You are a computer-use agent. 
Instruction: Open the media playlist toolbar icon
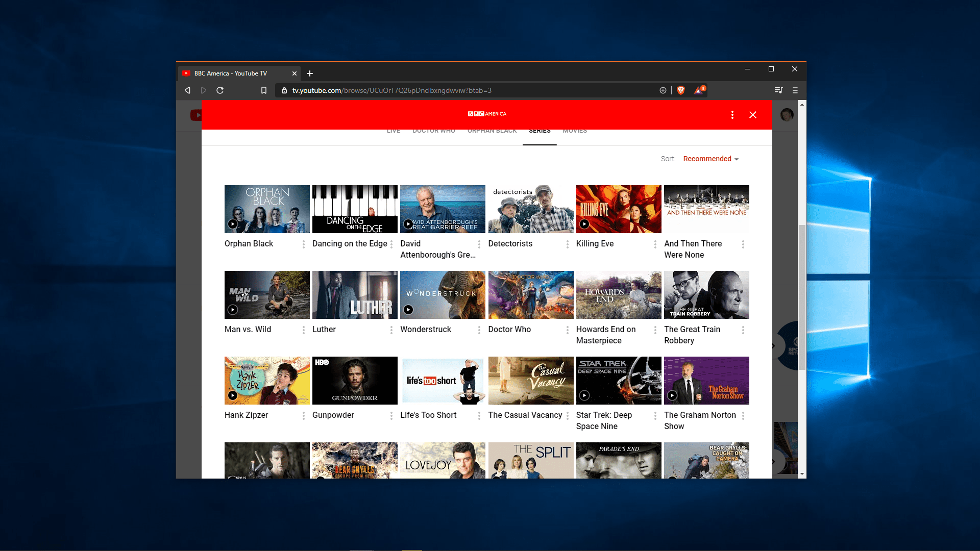[x=778, y=90]
